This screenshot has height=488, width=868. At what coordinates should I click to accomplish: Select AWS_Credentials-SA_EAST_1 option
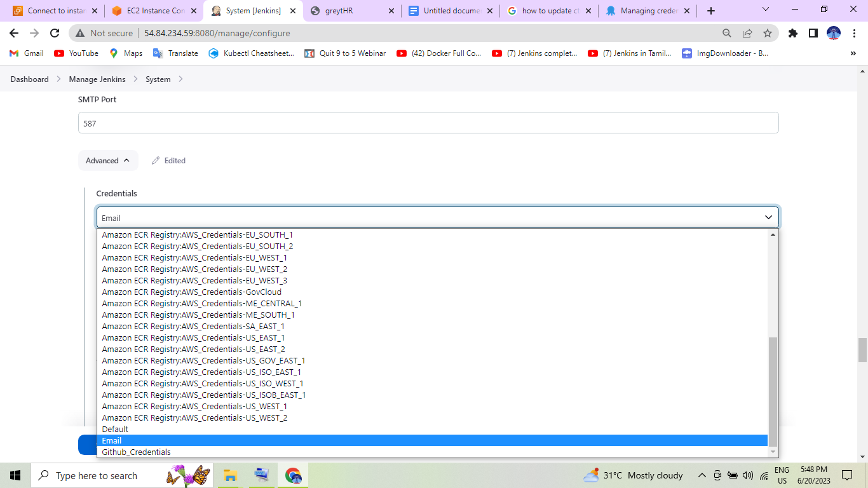(432, 327)
